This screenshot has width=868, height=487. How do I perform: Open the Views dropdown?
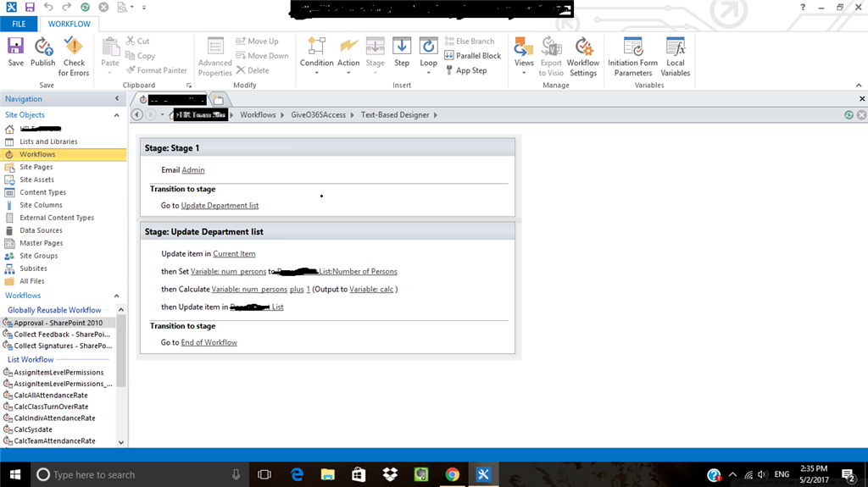click(524, 57)
